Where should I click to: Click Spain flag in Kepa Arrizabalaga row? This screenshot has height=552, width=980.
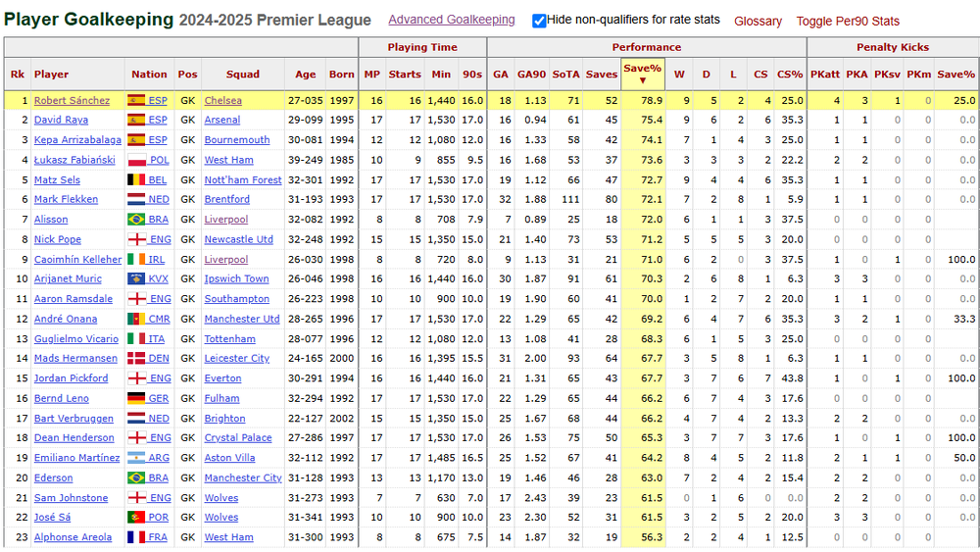(x=136, y=140)
